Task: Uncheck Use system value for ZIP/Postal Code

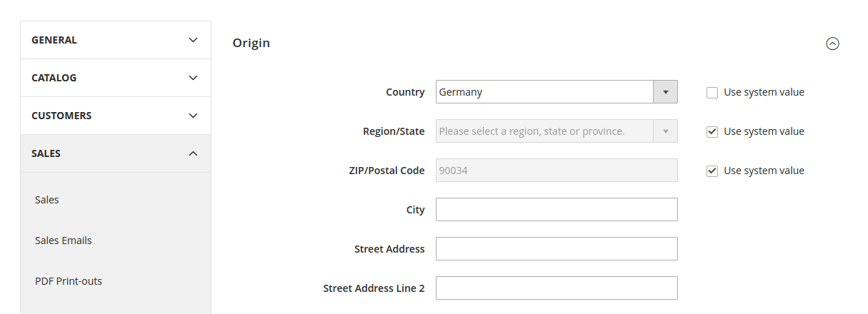Action: (712, 171)
